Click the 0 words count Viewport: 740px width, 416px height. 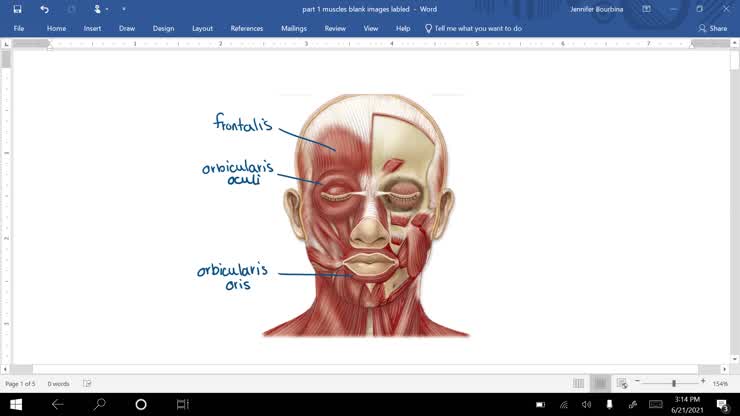[58, 384]
